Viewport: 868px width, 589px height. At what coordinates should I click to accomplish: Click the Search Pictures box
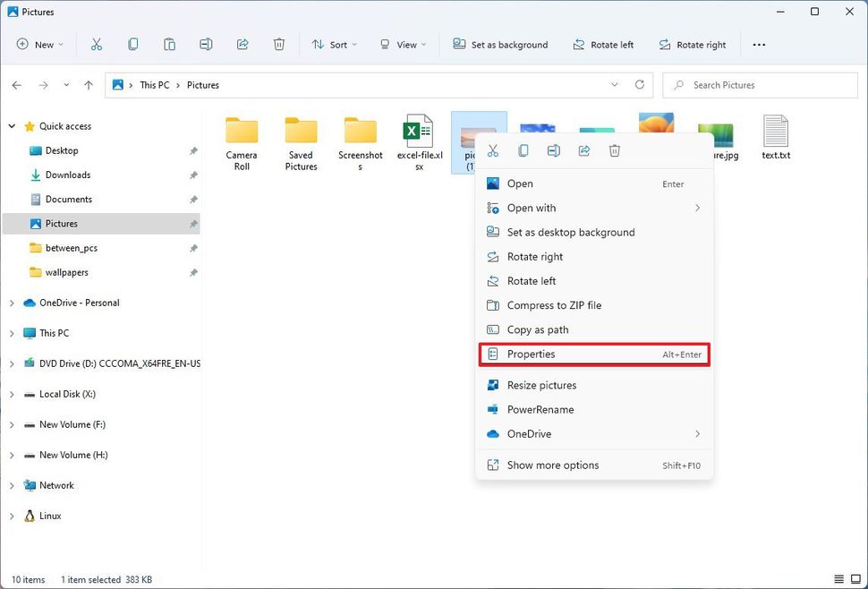tap(760, 84)
